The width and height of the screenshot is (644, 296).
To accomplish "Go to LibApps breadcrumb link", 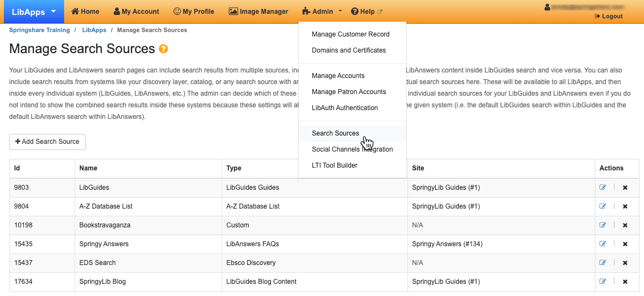I will (x=94, y=30).
